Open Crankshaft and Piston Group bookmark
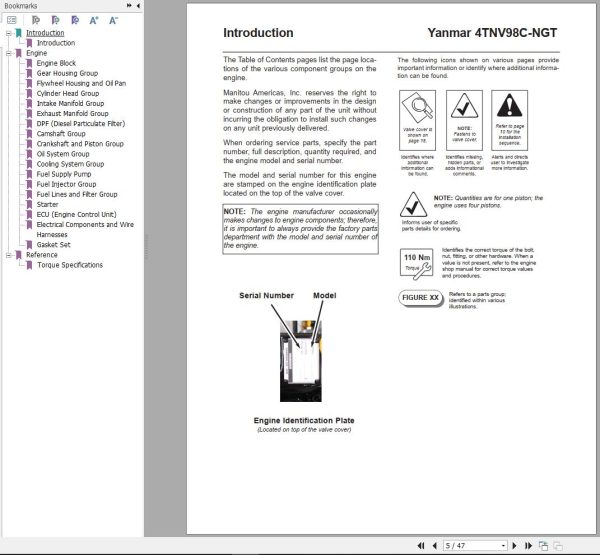Viewport: 600px width, 555px height. point(80,144)
